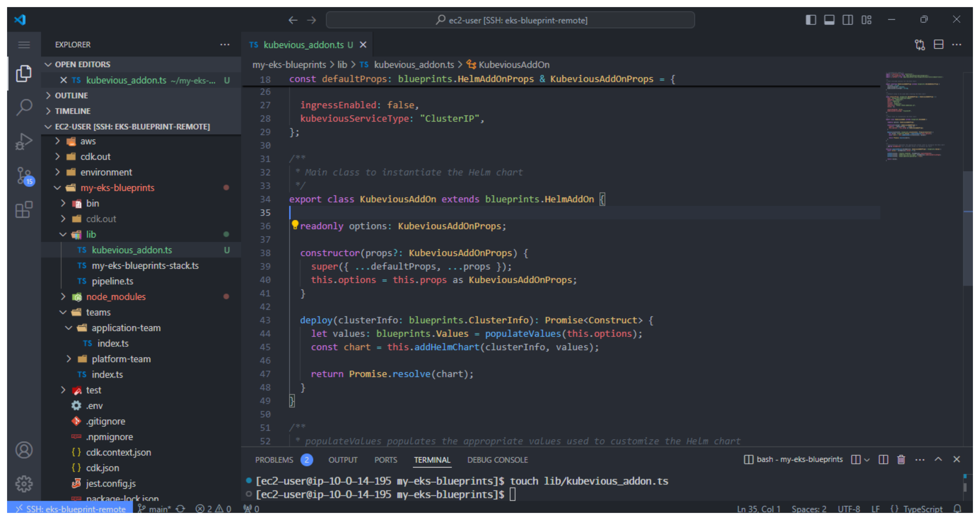
Task: Collapse the lib folder
Action: [x=141, y=235]
